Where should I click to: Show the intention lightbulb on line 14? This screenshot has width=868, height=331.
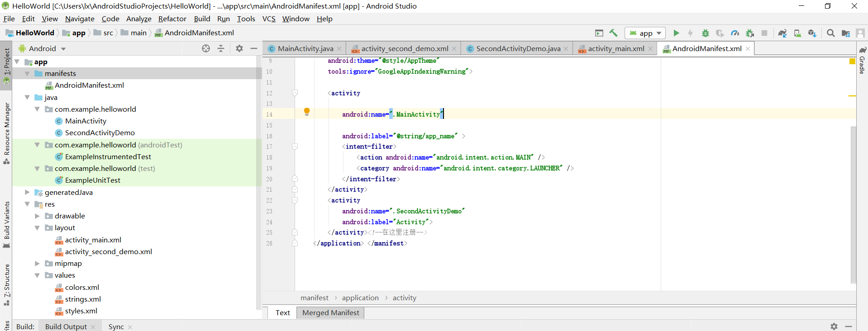click(x=307, y=111)
